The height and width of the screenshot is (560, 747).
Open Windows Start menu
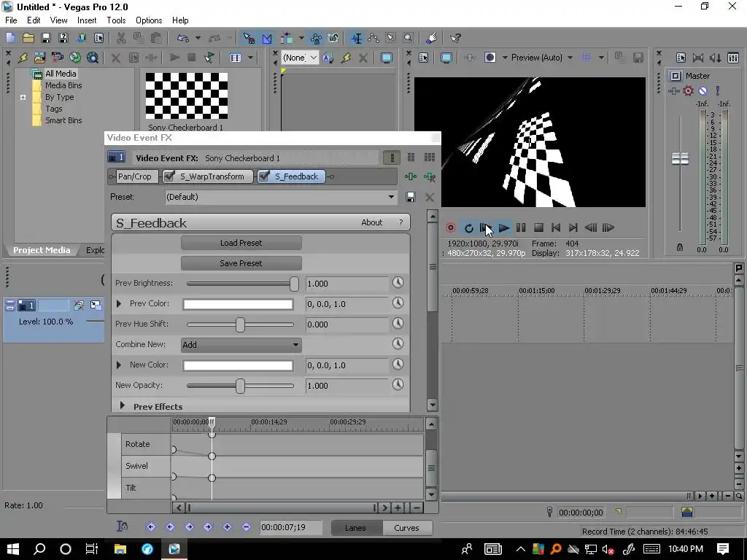coord(13,549)
